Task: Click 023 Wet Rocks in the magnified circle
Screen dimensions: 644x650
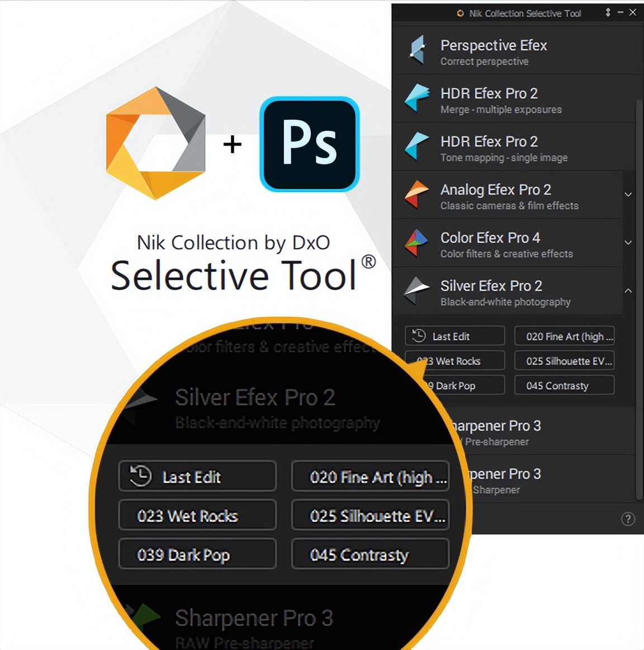Action: tap(197, 515)
